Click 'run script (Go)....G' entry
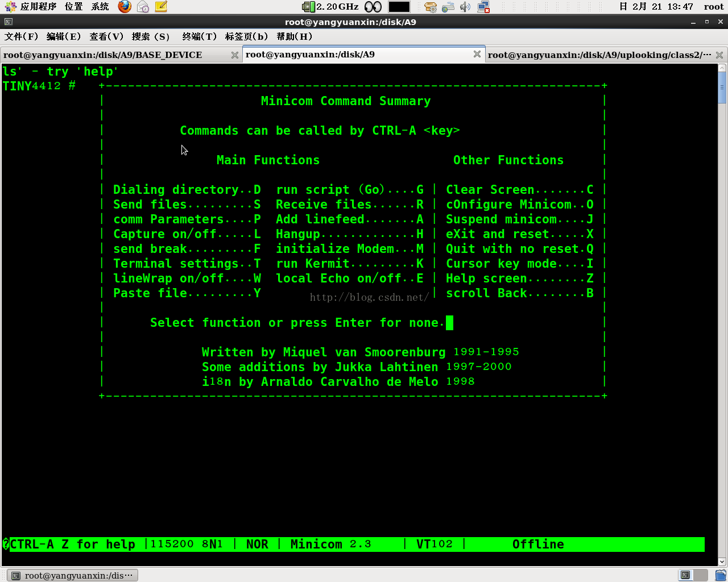 click(x=350, y=190)
